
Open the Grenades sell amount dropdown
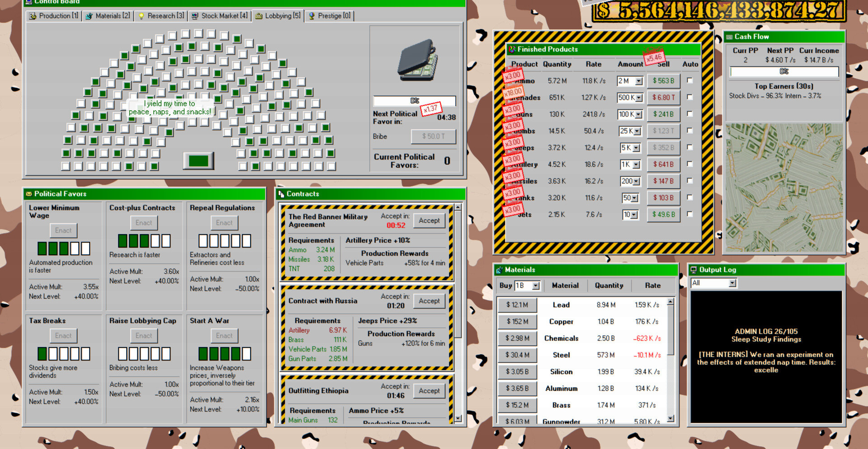[639, 98]
